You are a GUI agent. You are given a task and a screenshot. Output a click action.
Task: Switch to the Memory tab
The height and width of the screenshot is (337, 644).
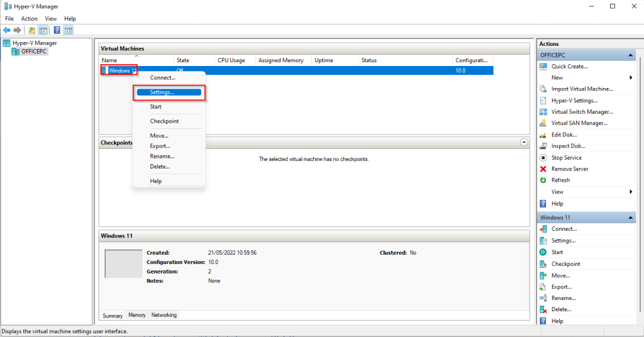tap(136, 315)
